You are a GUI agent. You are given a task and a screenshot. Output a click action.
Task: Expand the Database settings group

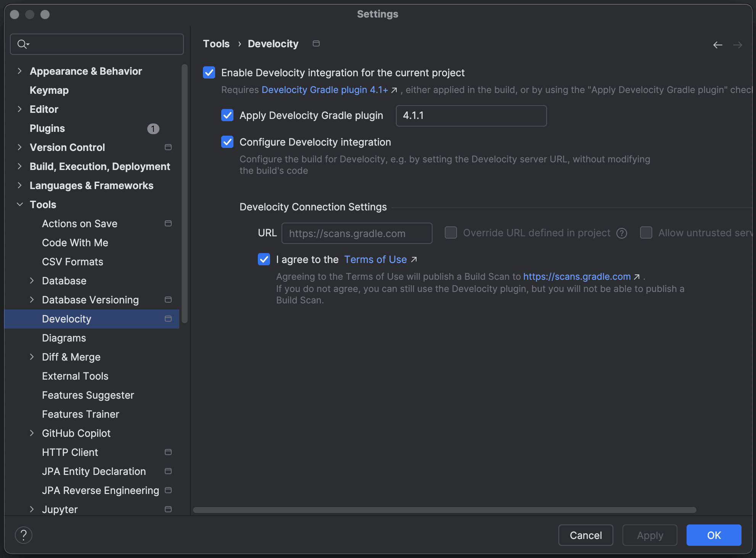tap(32, 281)
